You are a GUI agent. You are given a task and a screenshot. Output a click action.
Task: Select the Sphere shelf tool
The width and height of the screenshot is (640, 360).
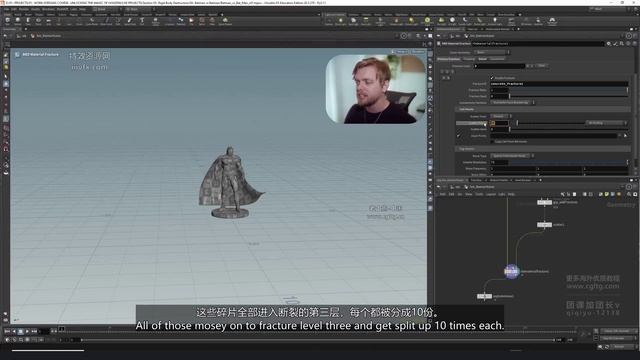point(18,21)
